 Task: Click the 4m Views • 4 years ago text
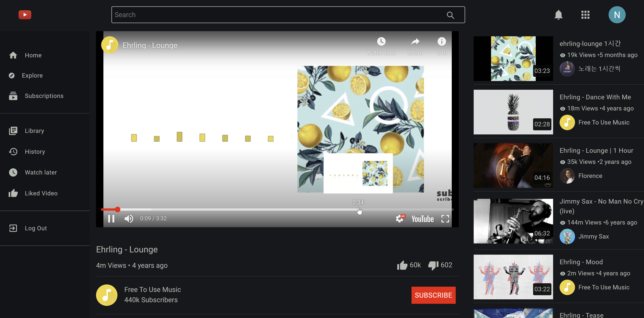132,265
